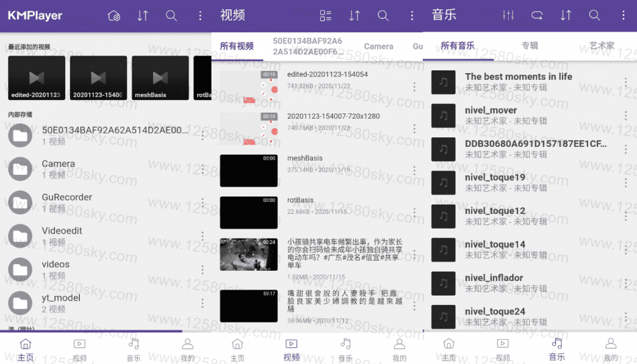This screenshot has height=364, width=637.
Task: Select 所有音乐 tab
Action: tap(458, 46)
